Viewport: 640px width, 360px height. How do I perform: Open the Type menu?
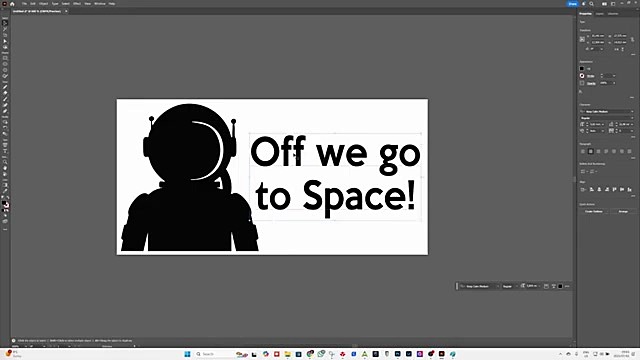coord(55,4)
